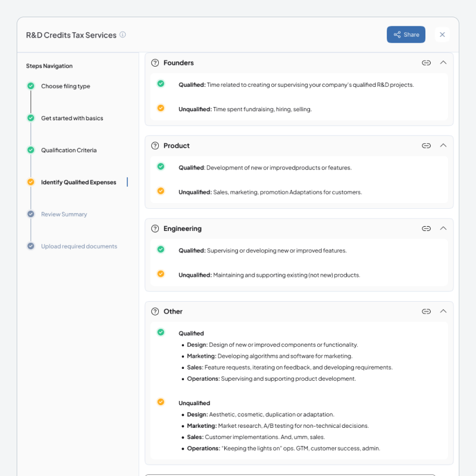
Task: Click green check icon for Get started with basics
Action: [x=31, y=118]
